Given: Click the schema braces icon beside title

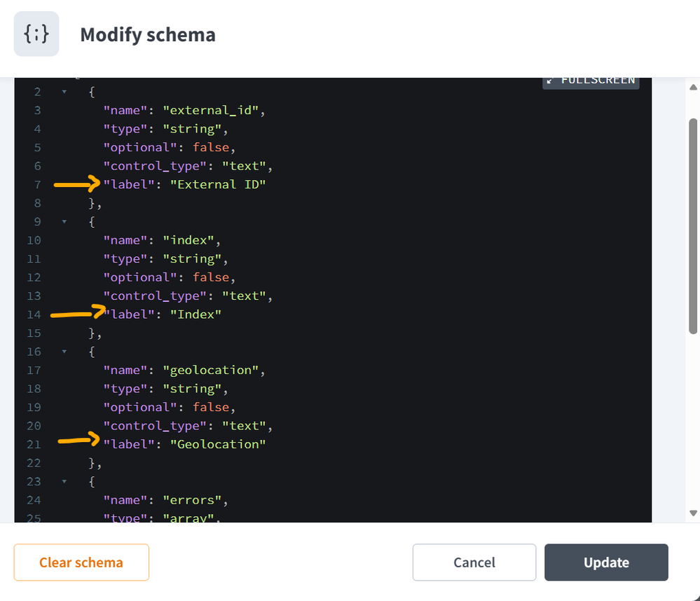Looking at the screenshot, I should point(36,34).
